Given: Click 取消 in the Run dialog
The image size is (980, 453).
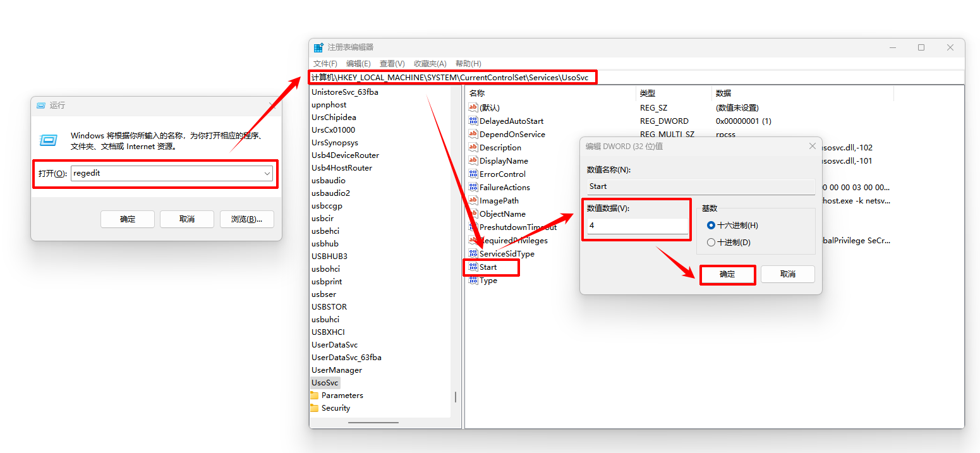Looking at the screenshot, I should click(187, 219).
